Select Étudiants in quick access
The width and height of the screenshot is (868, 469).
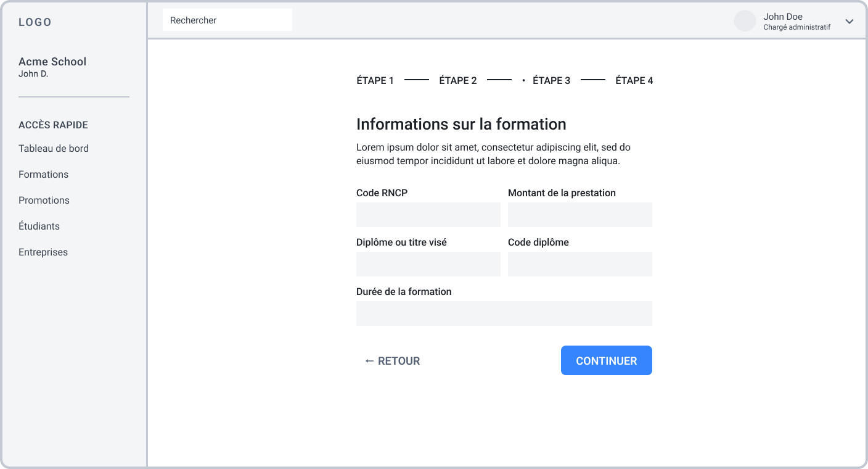tap(39, 226)
